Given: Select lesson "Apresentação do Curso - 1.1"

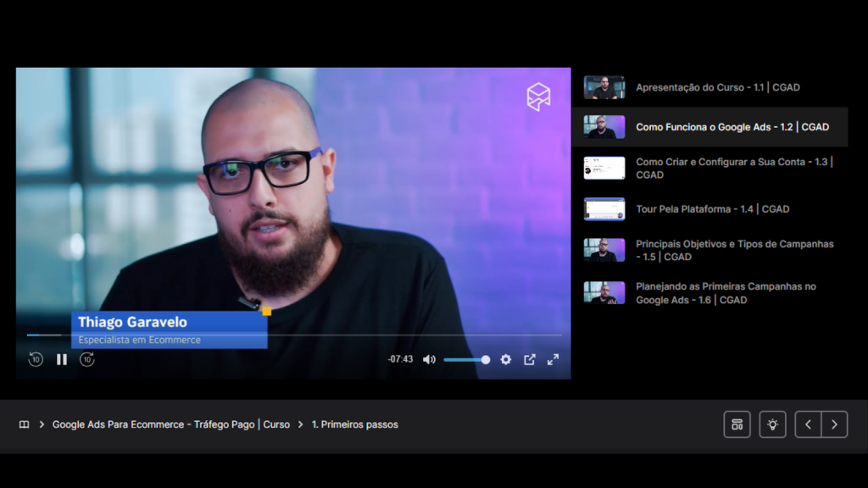Looking at the screenshot, I should click(721, 86).
